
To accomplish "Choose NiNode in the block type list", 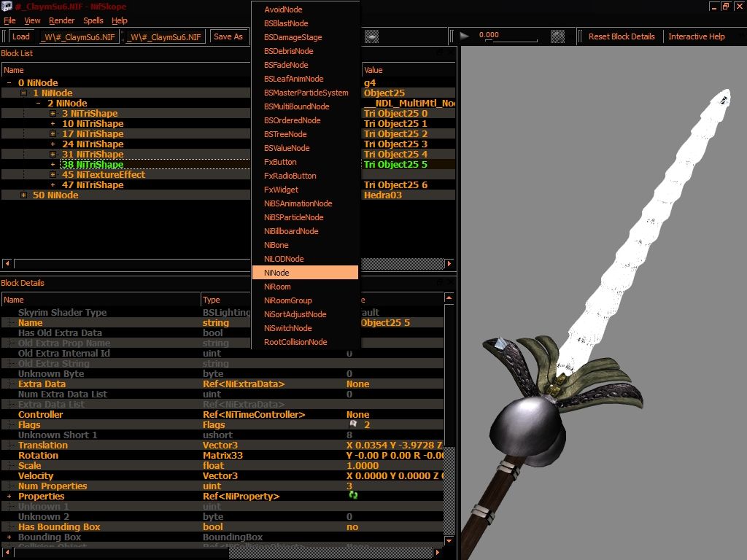I will coord(305,273).
